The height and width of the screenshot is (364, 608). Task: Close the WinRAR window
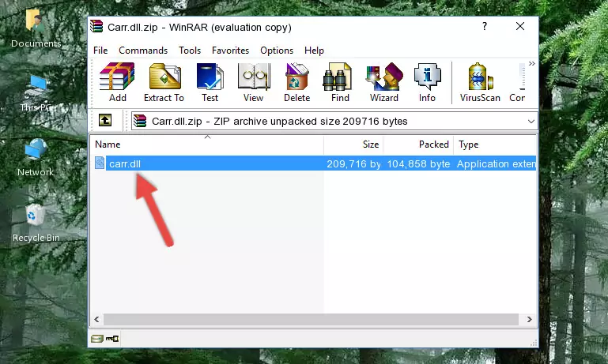coord(520,26)
